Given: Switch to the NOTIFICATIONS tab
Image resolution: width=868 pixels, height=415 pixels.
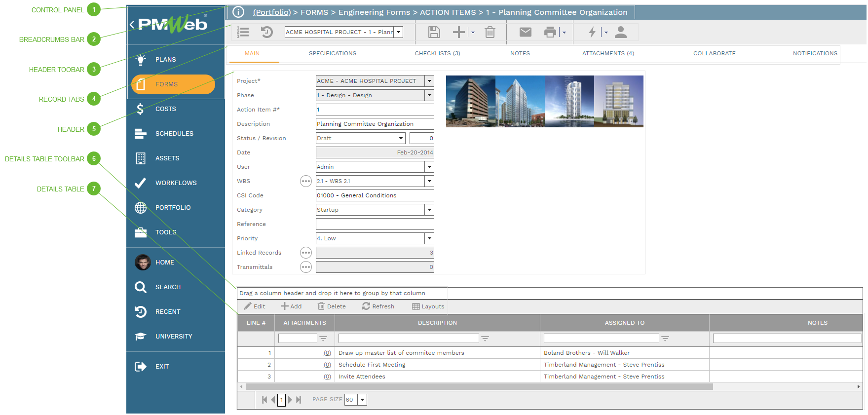Looking at the screenshot, I should [815, 53].
